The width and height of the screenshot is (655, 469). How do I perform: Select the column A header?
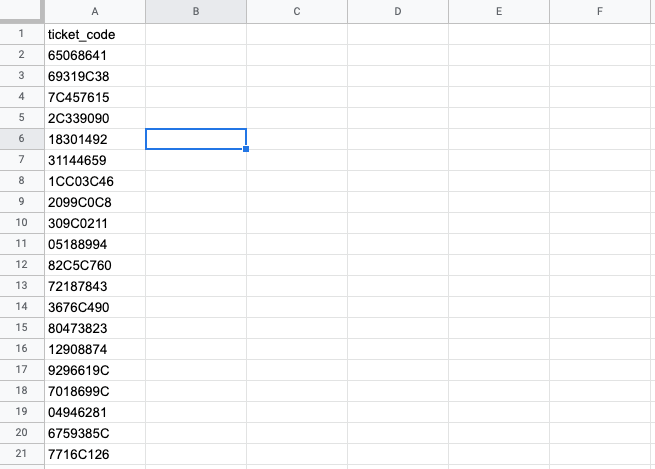tap(95, 11)
